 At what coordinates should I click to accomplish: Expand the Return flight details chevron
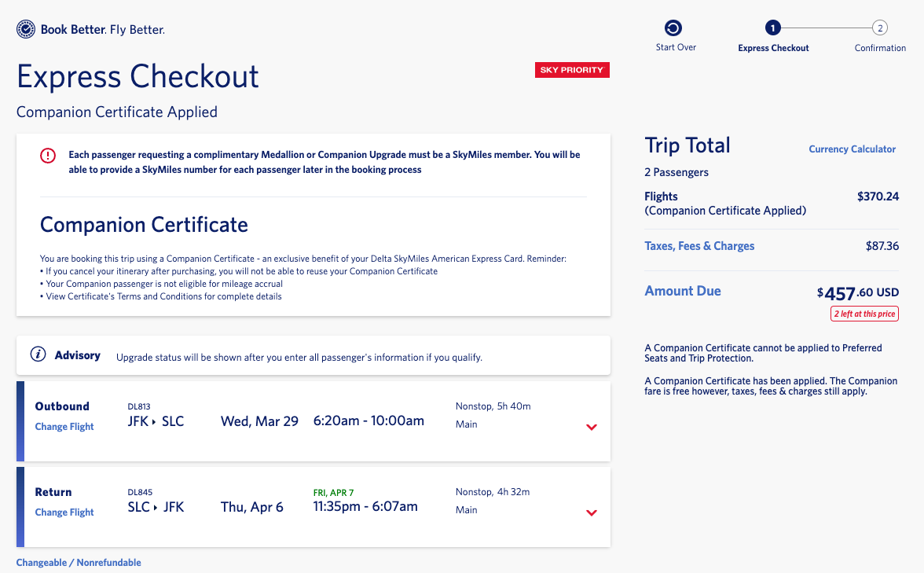(x=592, y=512)
